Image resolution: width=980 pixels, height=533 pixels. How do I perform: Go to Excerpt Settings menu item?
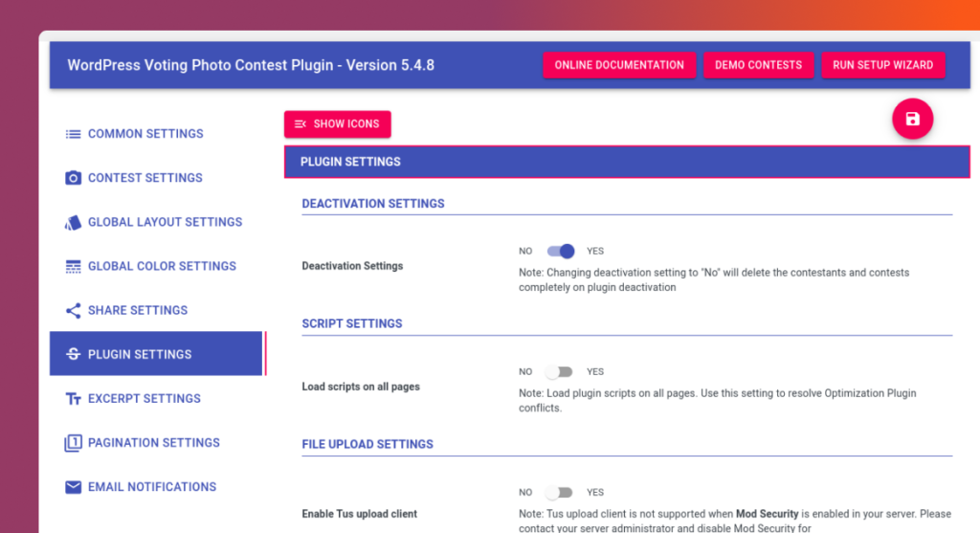(x=144, y=398)
